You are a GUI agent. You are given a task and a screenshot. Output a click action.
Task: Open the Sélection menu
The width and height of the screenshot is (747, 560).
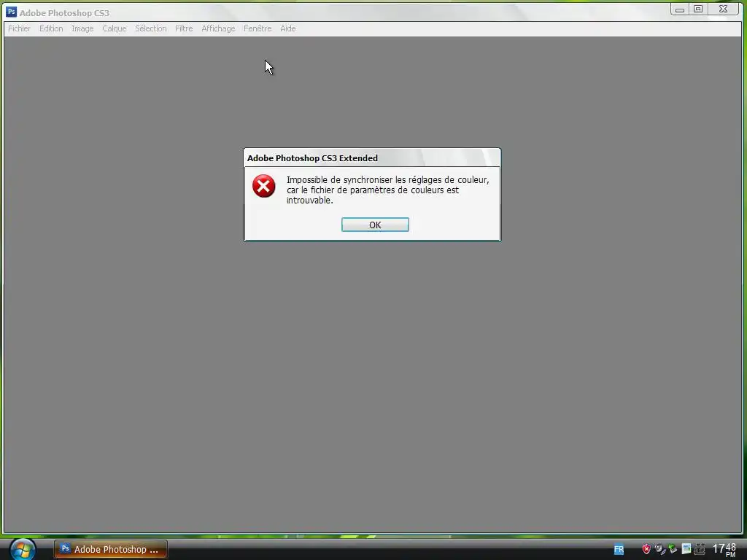coord(150,28)
